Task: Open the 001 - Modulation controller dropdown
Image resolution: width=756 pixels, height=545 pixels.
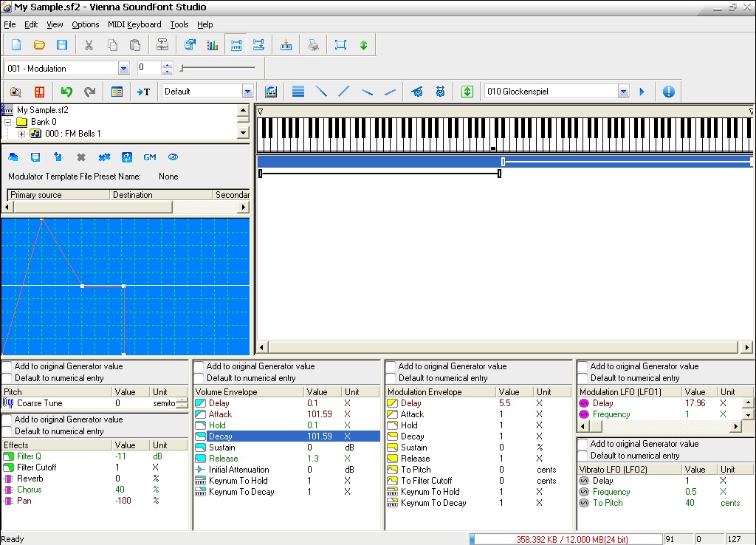Action: (123, 69)
